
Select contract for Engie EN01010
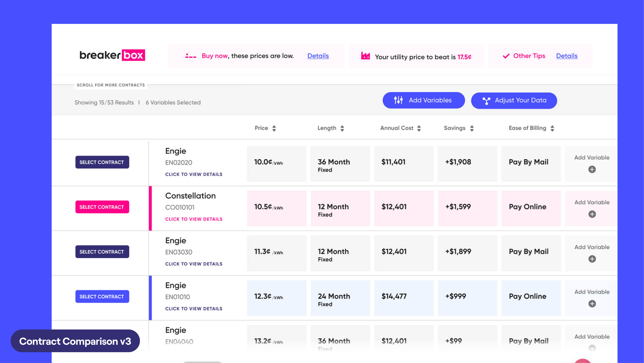click(102, 296)
